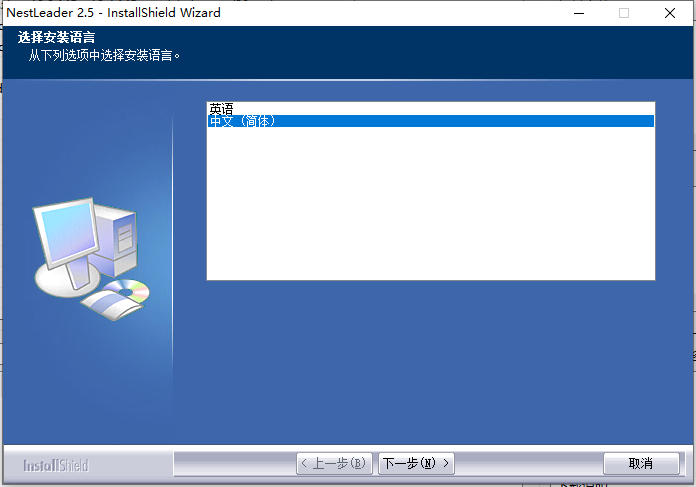Image resolution: width=696 pixels, height=487 pixels.
Task: Click the CD disc in the illustration
Action: tap(127, 291)
